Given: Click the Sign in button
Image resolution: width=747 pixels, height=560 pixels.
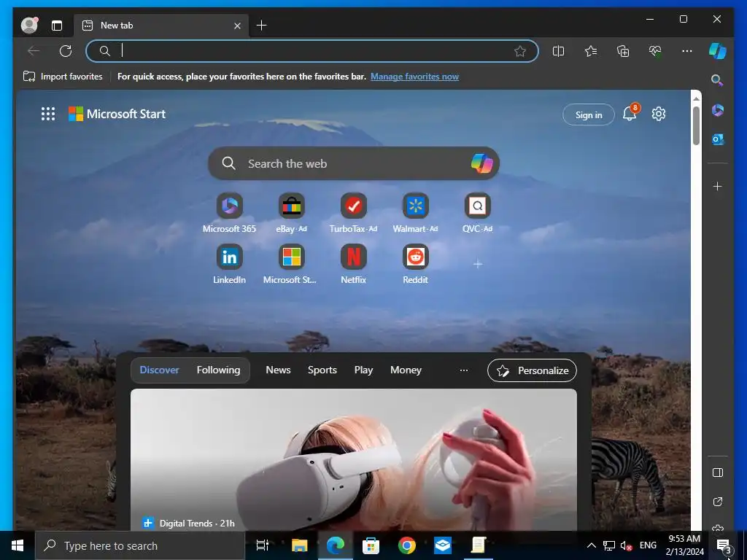Looking at the screenshot, I should click(589, 114).
